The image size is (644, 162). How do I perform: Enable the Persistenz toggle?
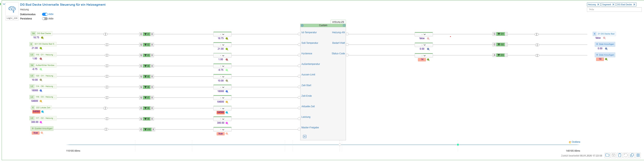45,19
